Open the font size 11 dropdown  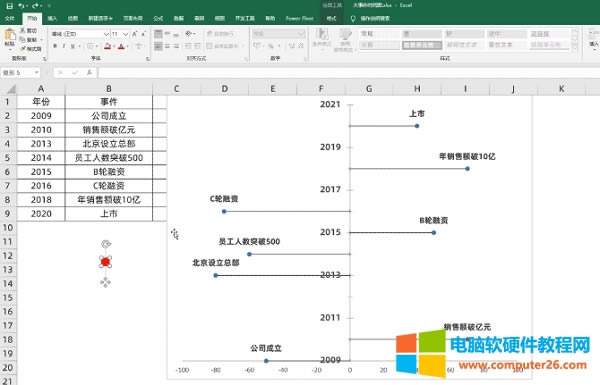point(125,34)
